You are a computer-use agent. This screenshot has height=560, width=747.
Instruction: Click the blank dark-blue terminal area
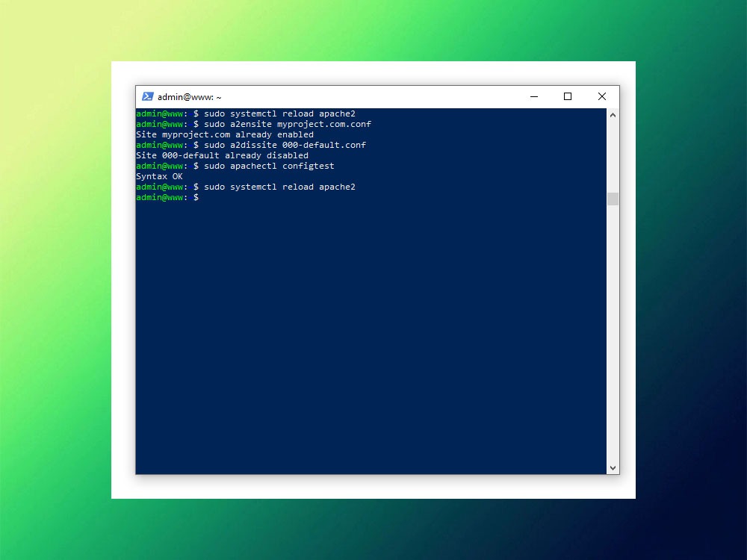click(x=370, y=336)
